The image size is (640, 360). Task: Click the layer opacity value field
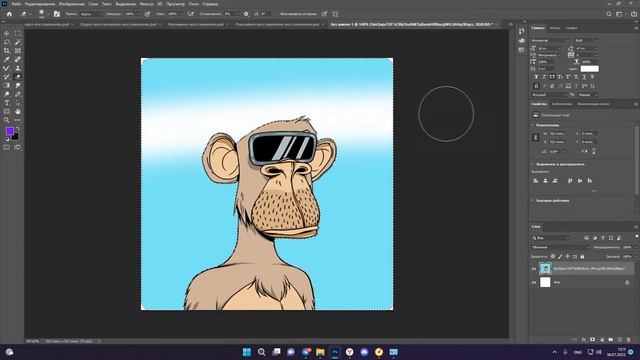pos(627,247)
